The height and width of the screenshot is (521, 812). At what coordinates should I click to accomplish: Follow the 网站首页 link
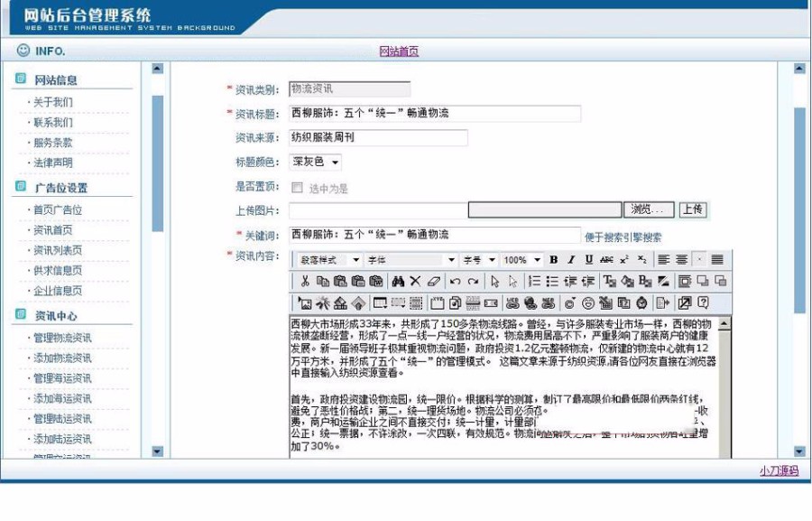[x=399, y=51]
